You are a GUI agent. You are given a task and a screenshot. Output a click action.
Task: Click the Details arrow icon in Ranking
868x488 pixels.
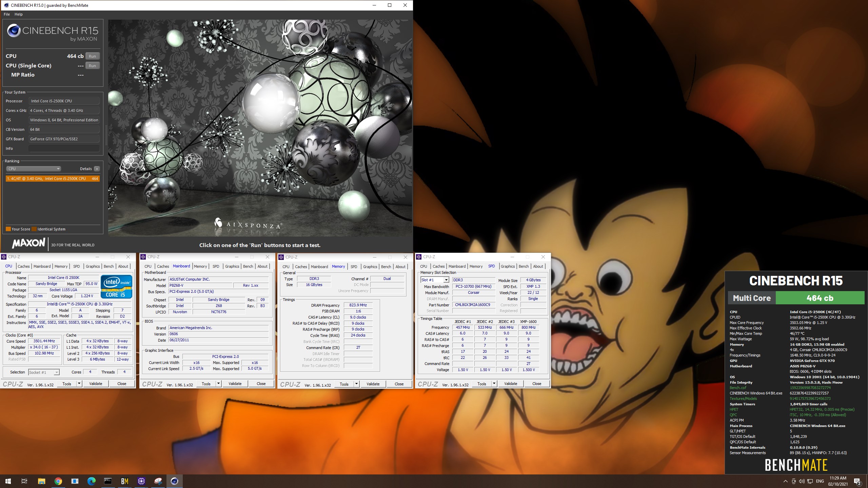point(97,169)
